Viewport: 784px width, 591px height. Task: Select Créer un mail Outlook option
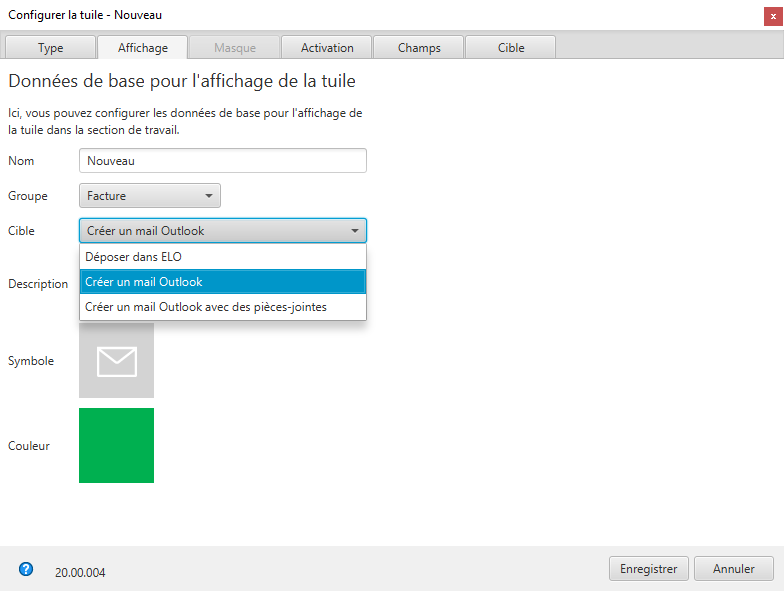(x=222, y=282)
